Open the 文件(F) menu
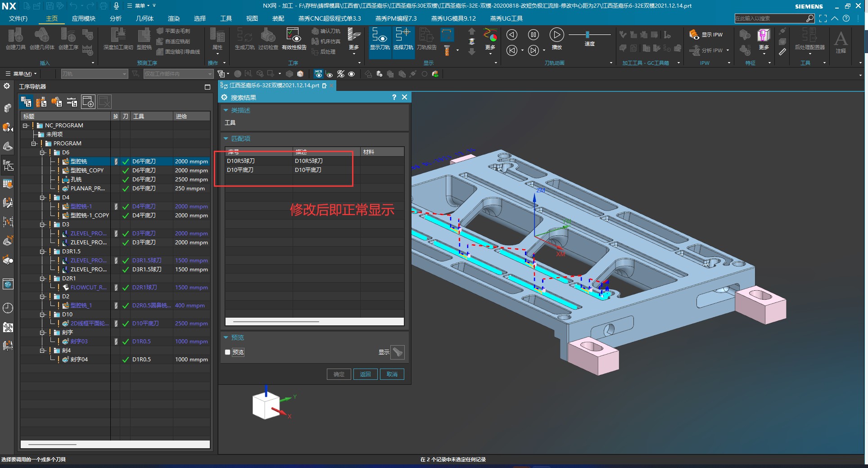Screen dimensions: 868x468 click(x=18, y=18)
